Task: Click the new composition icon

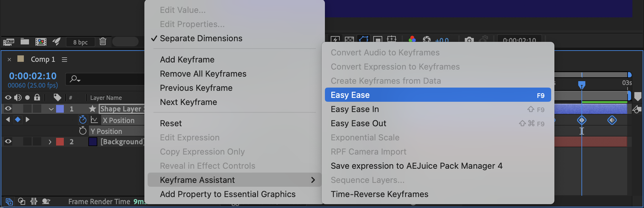Action: coord(41,42)
